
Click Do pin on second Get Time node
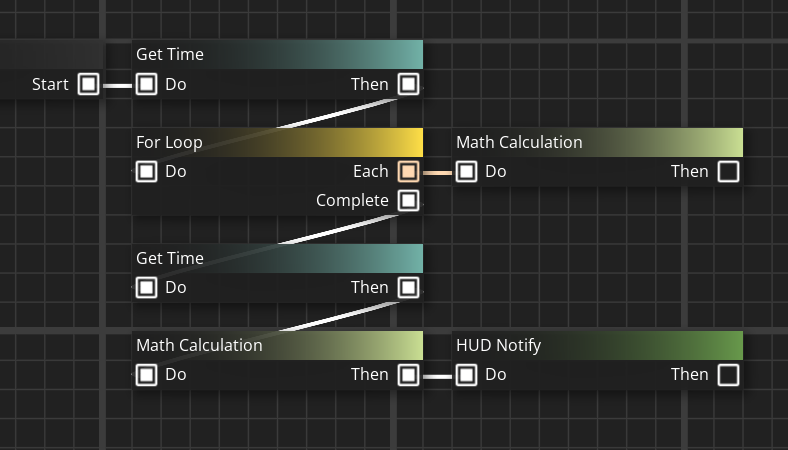click(x=146, y=288)
